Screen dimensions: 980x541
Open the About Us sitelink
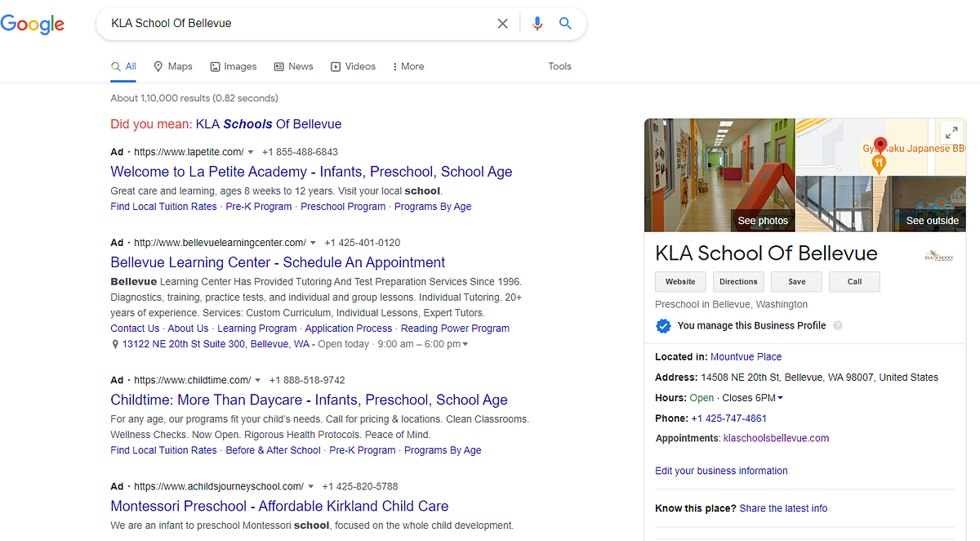[188, 329]
